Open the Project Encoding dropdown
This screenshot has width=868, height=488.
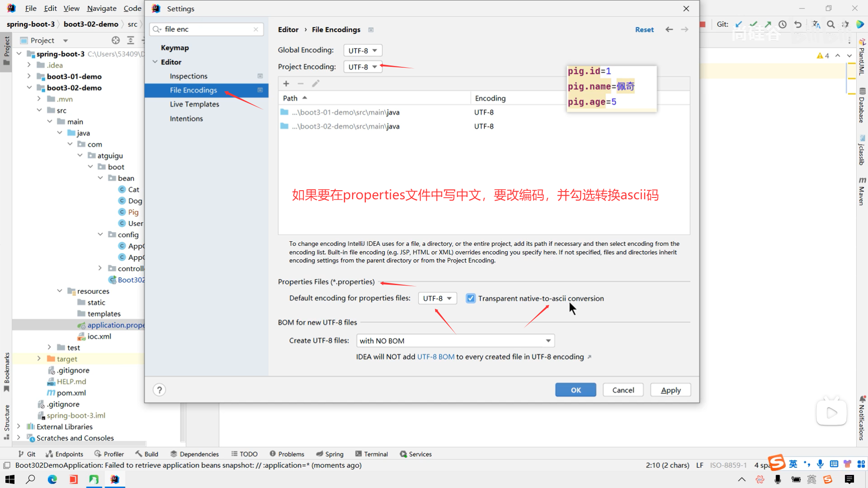[x=363, y=67]
